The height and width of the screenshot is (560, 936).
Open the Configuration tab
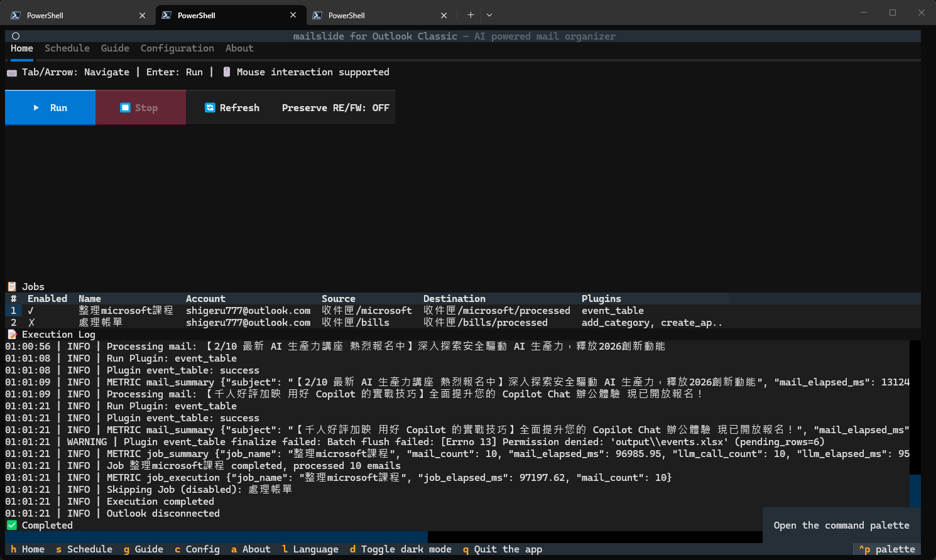tap(177, 48)
